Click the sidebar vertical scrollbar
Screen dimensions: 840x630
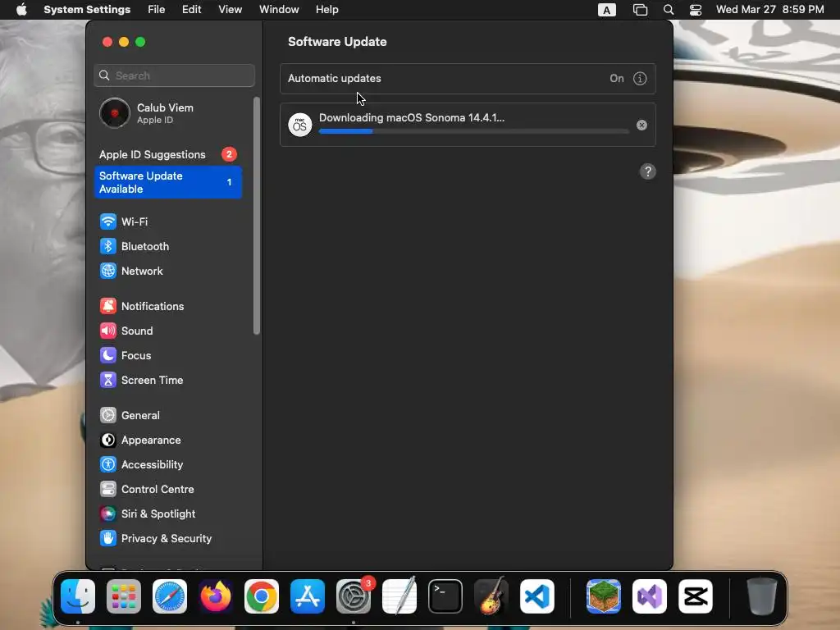(x=257, y=216)
